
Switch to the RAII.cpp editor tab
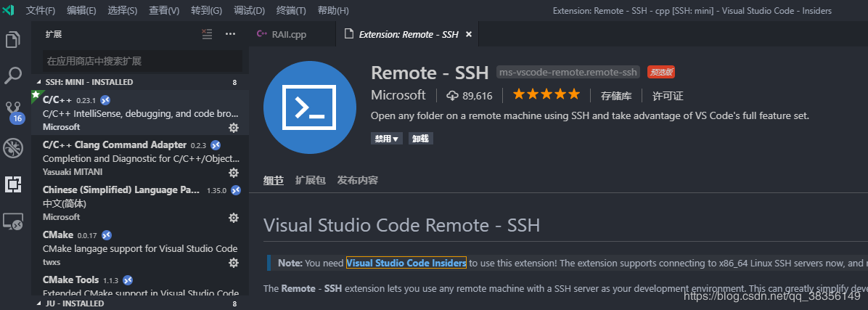pyautogui.click(x=289, y=34)
